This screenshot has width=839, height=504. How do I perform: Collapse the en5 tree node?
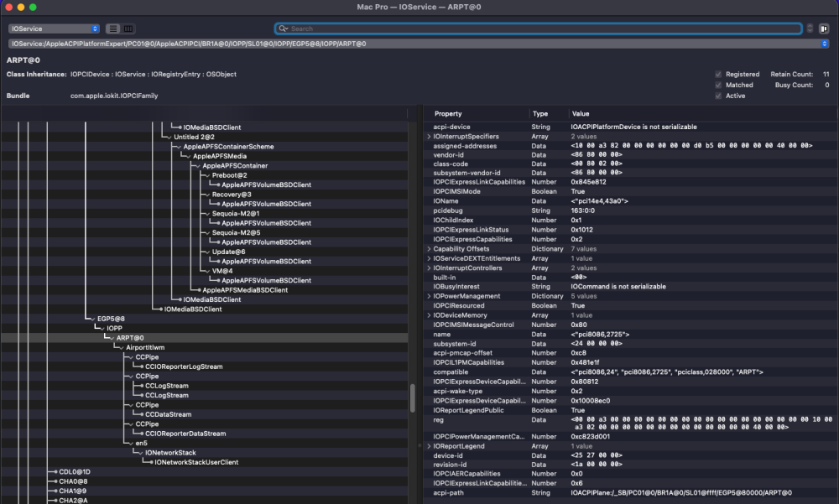click(x=131, y=444)
